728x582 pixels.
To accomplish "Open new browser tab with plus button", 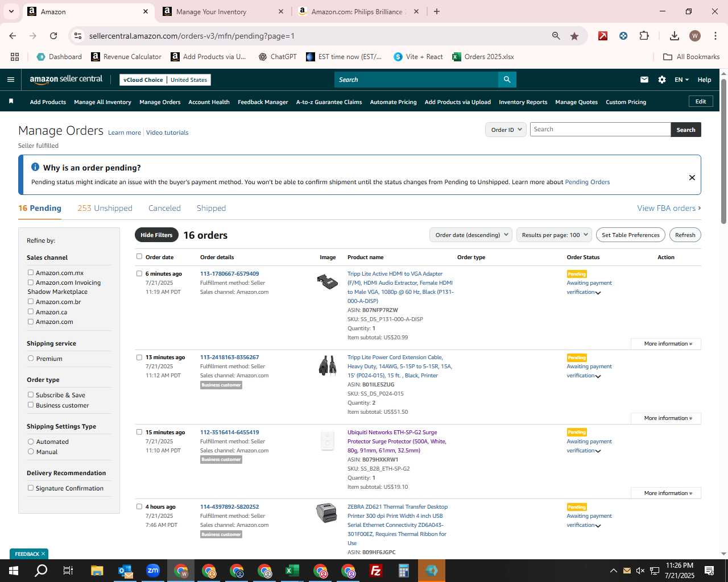I will pos(437,11).
